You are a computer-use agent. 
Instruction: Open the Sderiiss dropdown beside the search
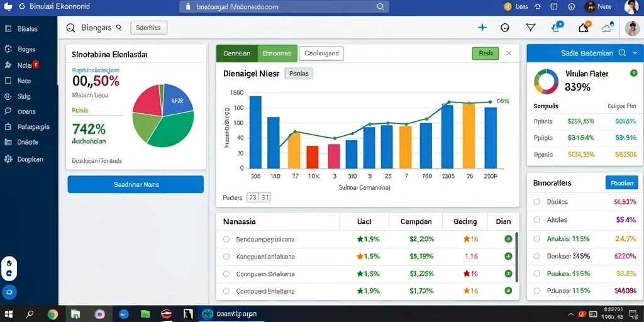148,28
